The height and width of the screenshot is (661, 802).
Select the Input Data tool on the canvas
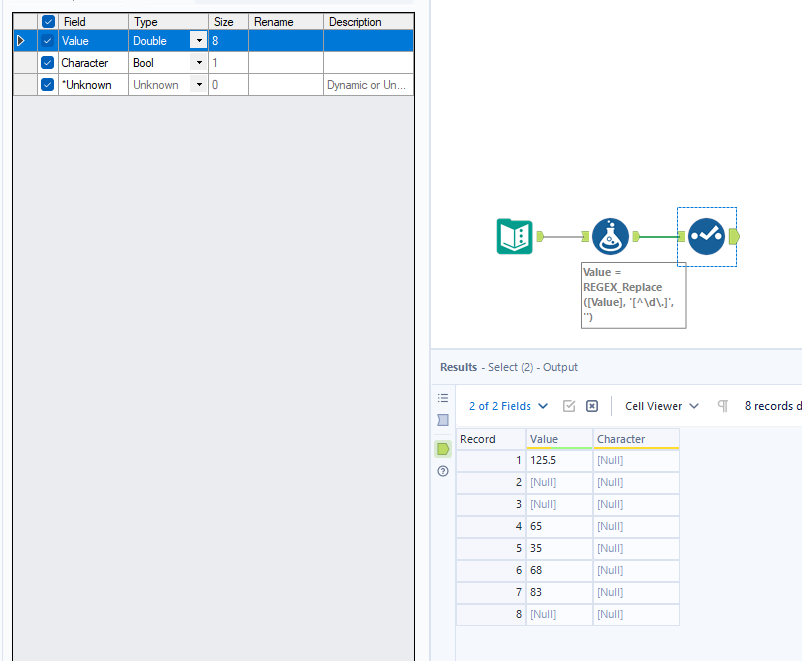pos(514,237)
